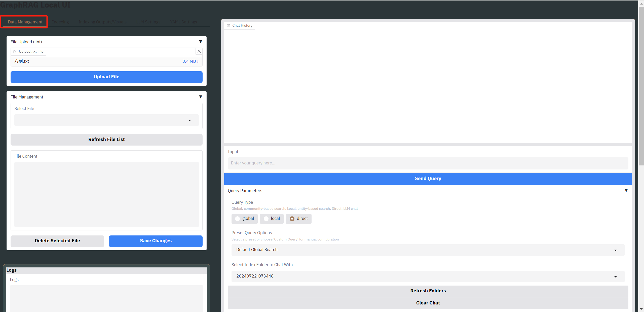This screenshot has width=644, height=312.
Task: Open the YAML Settings tab
Action: (183, 22)
